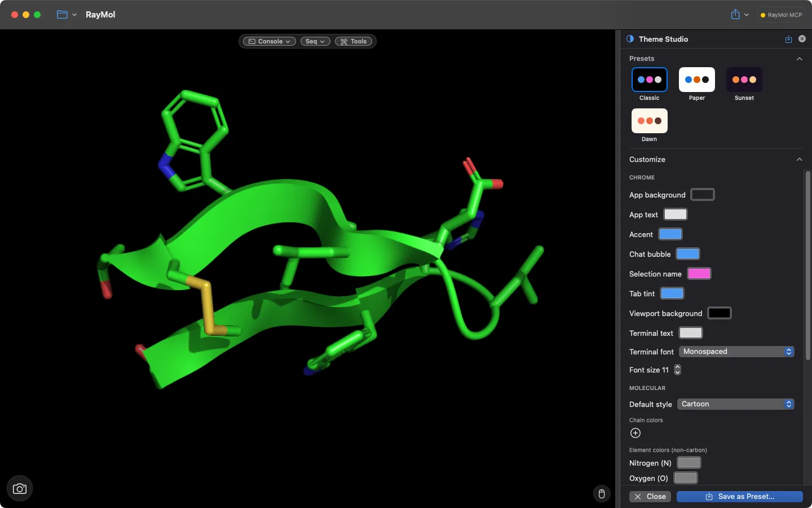Open the Terminal text color swatch
812x508 pixels.
pyautogui.click(x=691, y=333)
